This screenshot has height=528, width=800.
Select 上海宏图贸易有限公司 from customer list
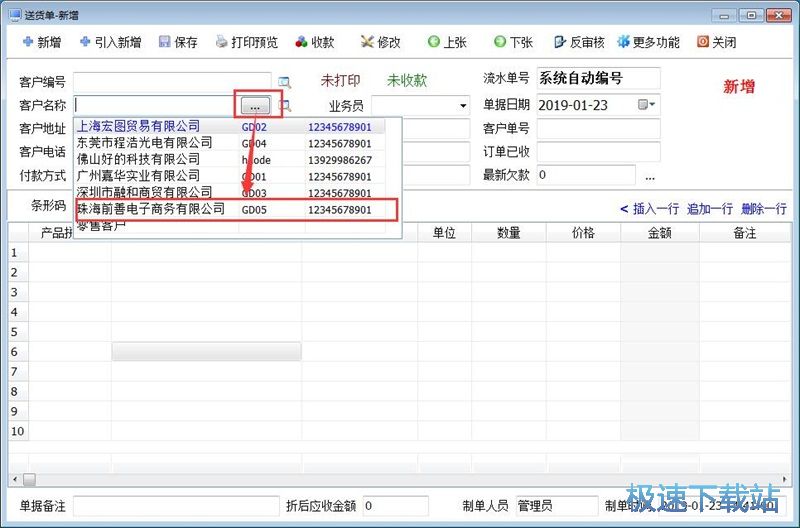pos(138,127)
